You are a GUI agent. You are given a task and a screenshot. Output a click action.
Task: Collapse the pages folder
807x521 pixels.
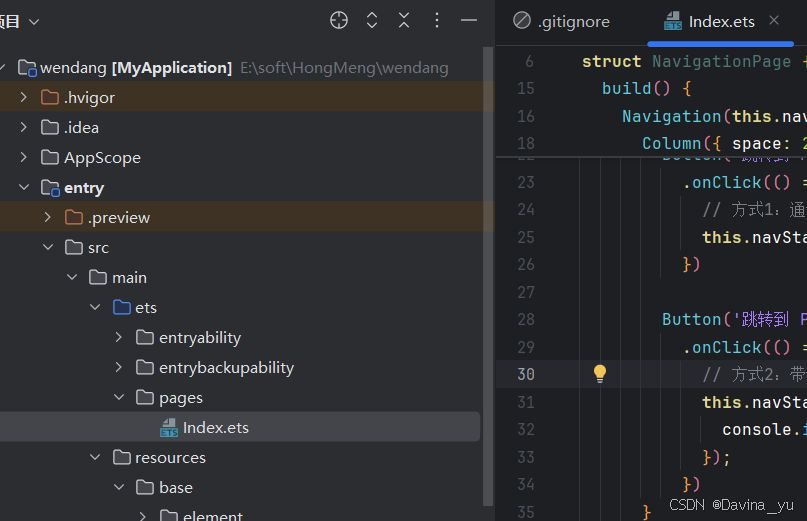[x=119, y=397]
